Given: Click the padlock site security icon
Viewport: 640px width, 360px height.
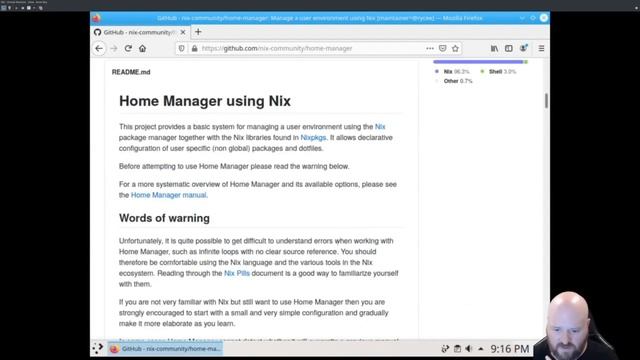Looking at the screenshot, I should pyautogui.click(x=194, y=48).
